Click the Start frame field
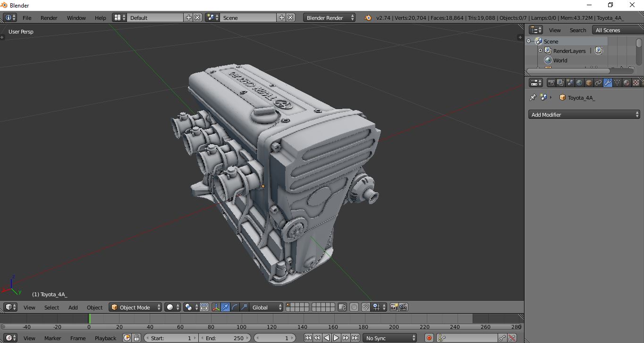 [x=171, y=338]
